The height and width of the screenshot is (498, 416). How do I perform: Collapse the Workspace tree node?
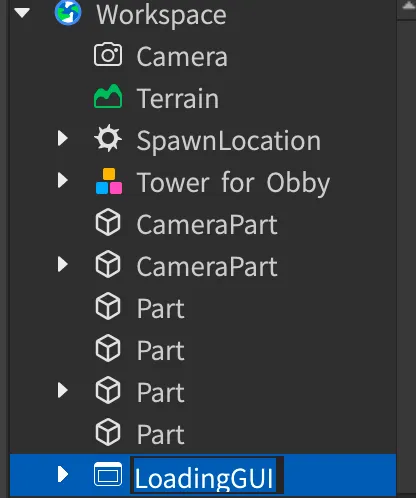pos(22,13)
